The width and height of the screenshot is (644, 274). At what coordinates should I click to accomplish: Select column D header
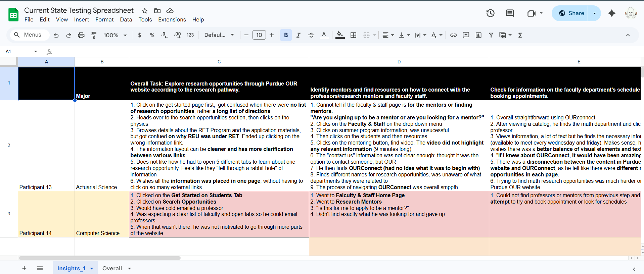399,62
